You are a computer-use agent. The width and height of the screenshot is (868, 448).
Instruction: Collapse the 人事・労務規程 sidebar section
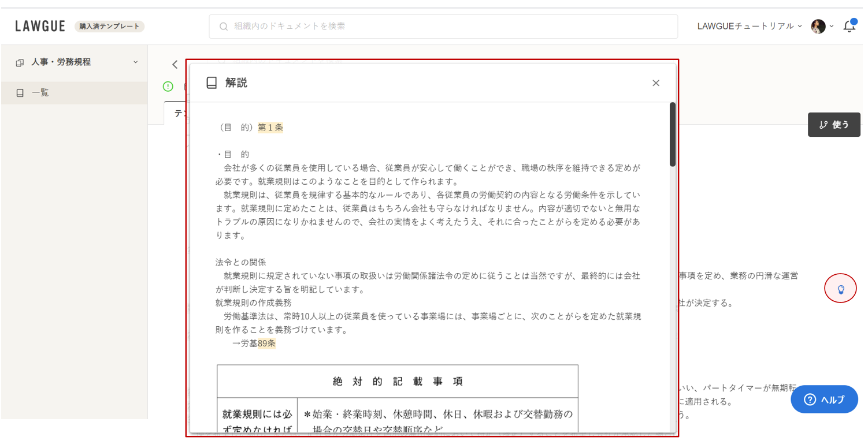(135, 62)
